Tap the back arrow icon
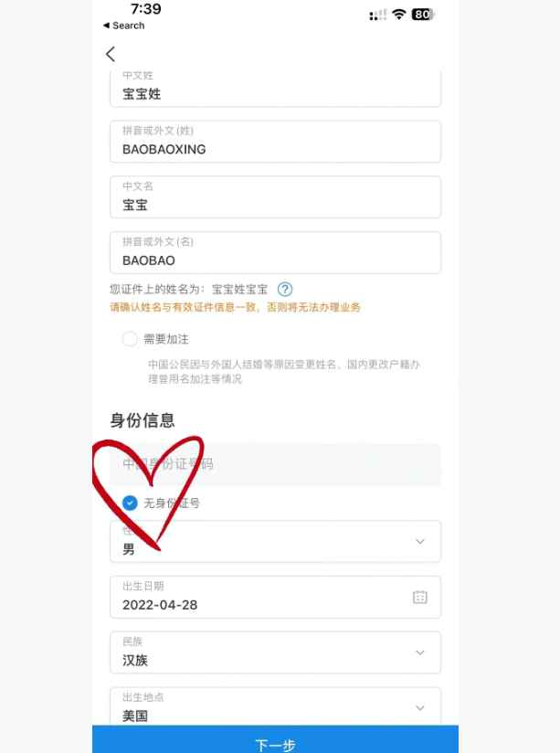The width and height of the screenshot is (560, 753). tap(111, 54)
